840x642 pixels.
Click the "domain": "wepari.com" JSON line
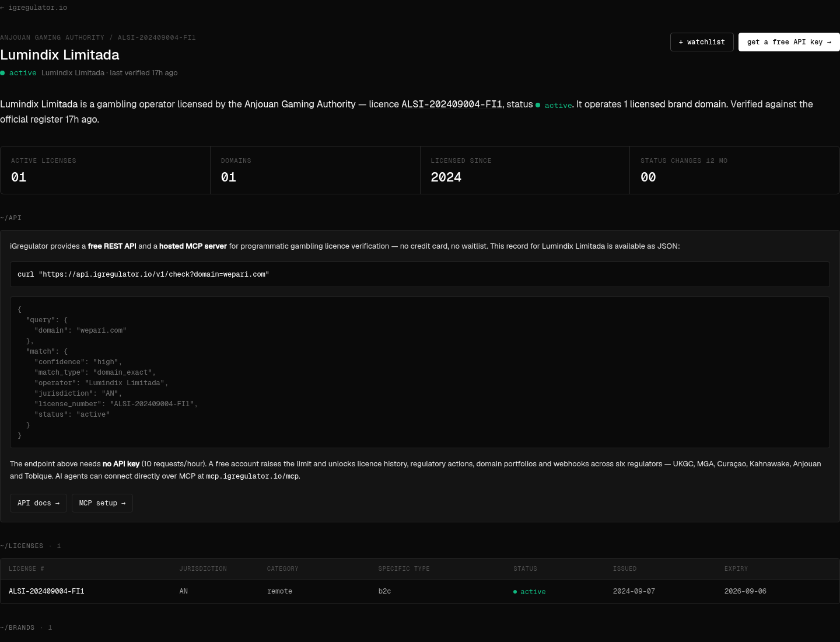pyautogui.click(x=80, y=330)
